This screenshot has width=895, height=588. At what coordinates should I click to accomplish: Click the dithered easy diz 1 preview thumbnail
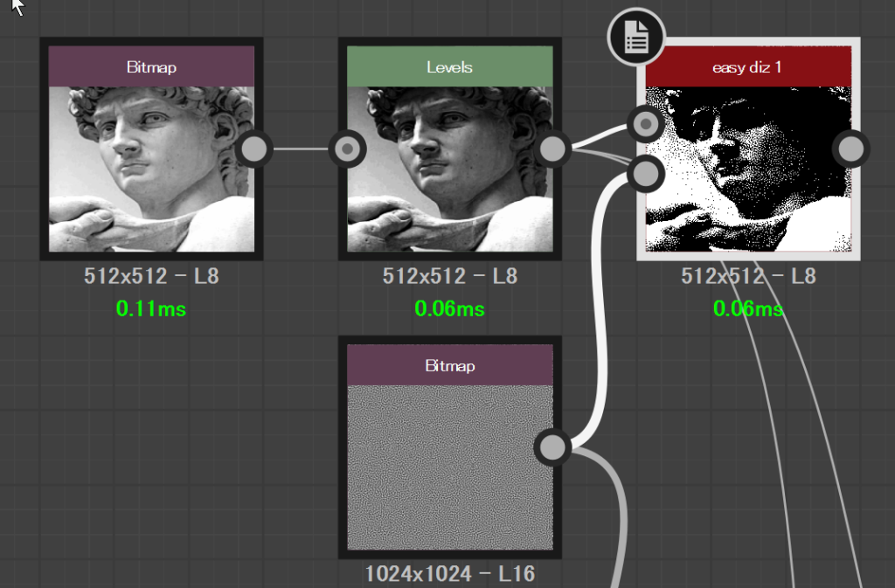[748, 169]
